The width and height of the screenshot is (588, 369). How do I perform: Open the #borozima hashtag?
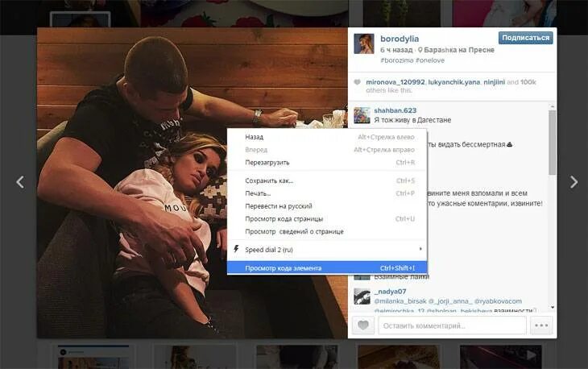click(397, 60)
